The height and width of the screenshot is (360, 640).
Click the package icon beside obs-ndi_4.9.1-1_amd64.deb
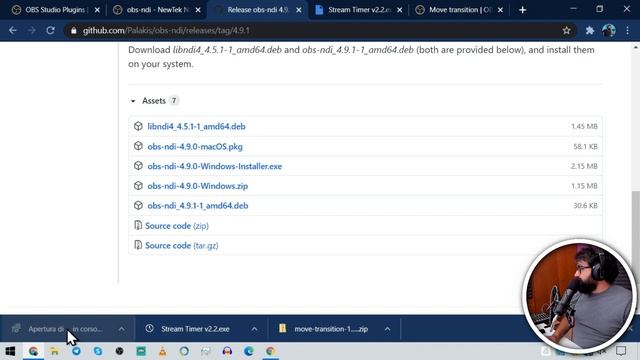[x=138, y=205]
